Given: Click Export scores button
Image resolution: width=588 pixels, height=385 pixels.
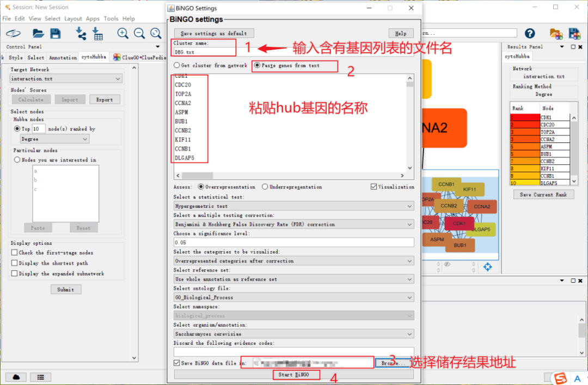Looking at the screenshot, I should pos(105,100).
